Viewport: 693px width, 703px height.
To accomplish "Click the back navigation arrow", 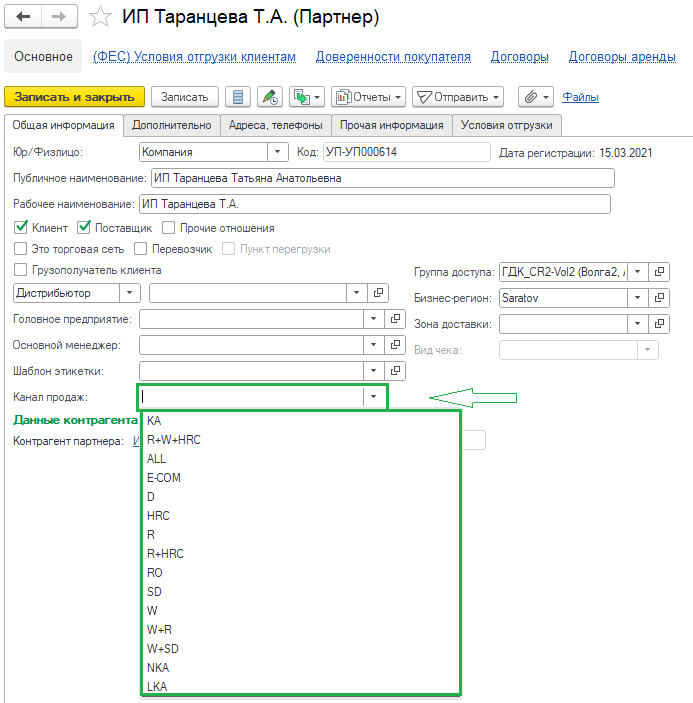I will (x=23, y=17).
